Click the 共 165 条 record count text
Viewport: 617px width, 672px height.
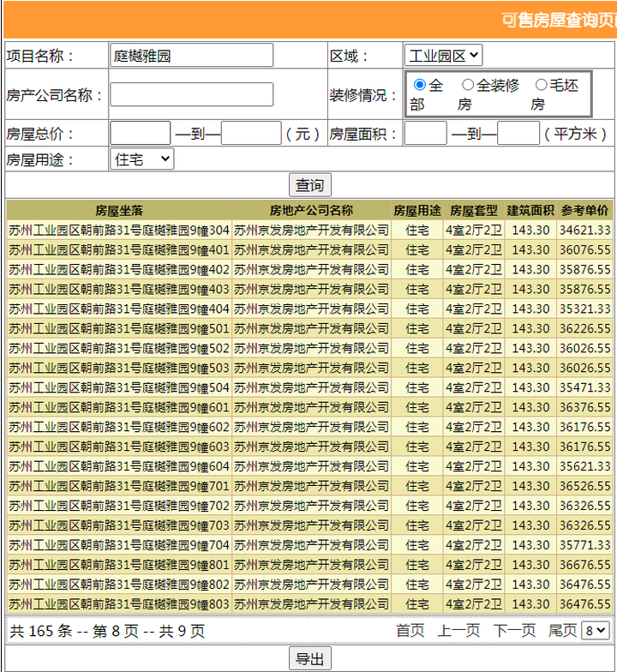click(41, 631)
